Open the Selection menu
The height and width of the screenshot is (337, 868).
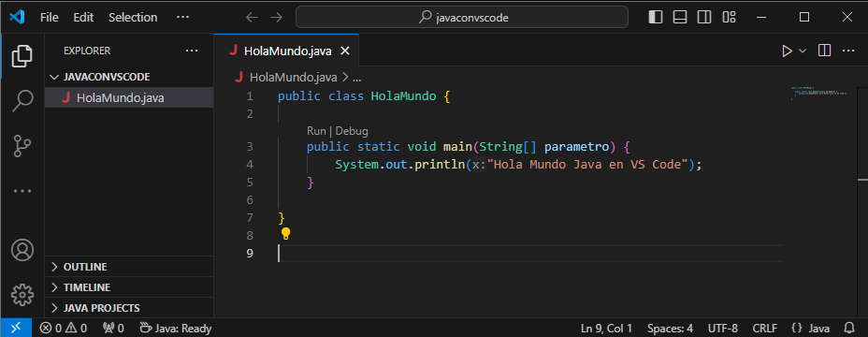[133, 17]
